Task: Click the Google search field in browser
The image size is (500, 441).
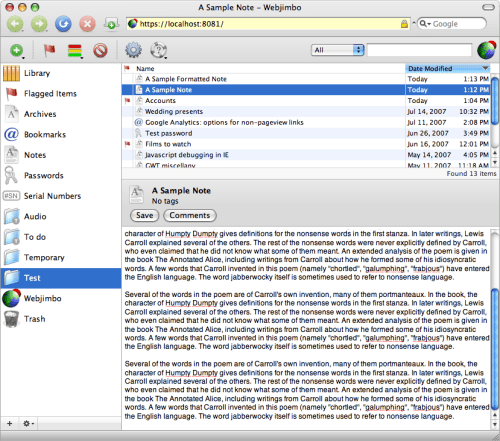Action: 452,24
